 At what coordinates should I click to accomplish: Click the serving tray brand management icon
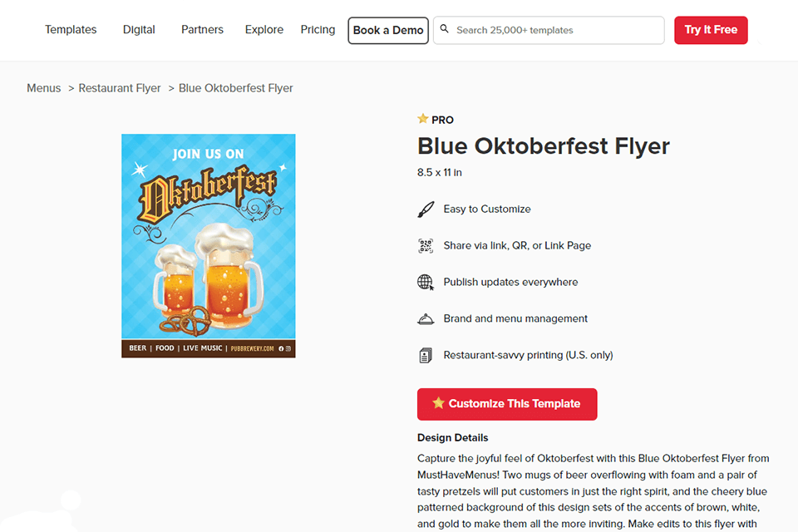pos(426,319)
